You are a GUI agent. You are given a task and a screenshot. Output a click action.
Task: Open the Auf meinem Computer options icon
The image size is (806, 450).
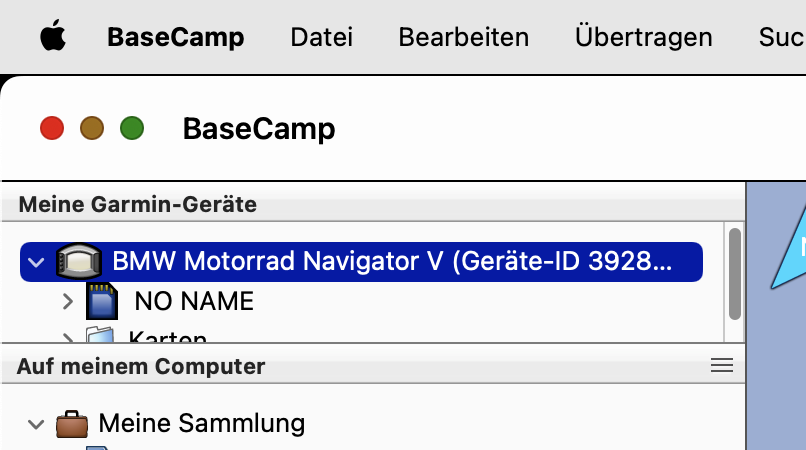[722, 366]
